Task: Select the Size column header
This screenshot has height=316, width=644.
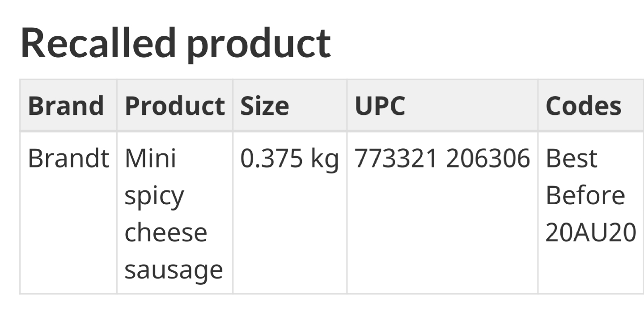Action: (x=264, y=106)
